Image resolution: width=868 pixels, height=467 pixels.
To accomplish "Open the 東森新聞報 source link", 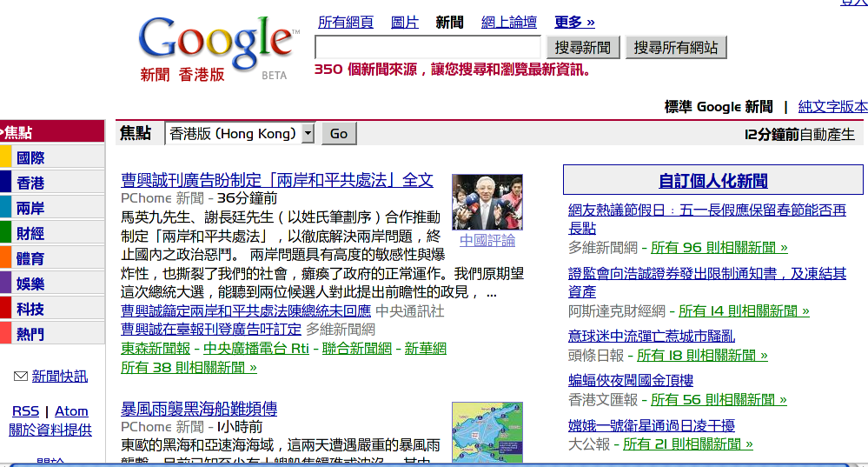I will click(x=156, y=349).
